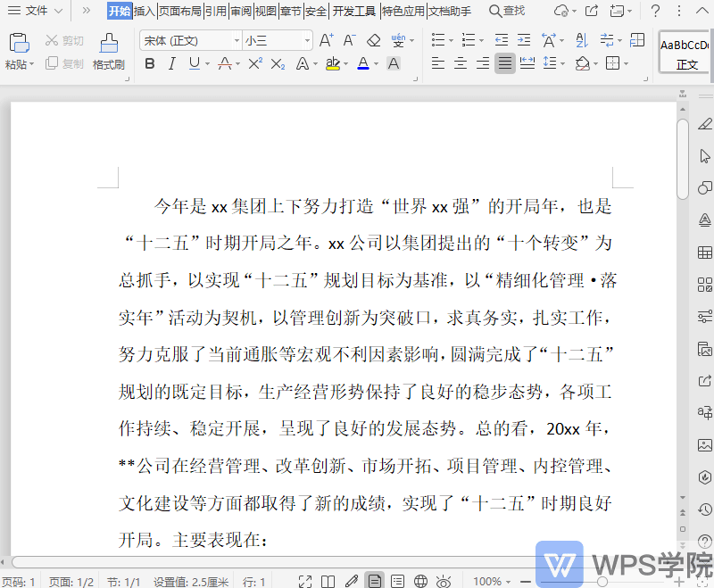Click the shapes icon in the right sidebar
714x588 pixels.
[705, 188]
